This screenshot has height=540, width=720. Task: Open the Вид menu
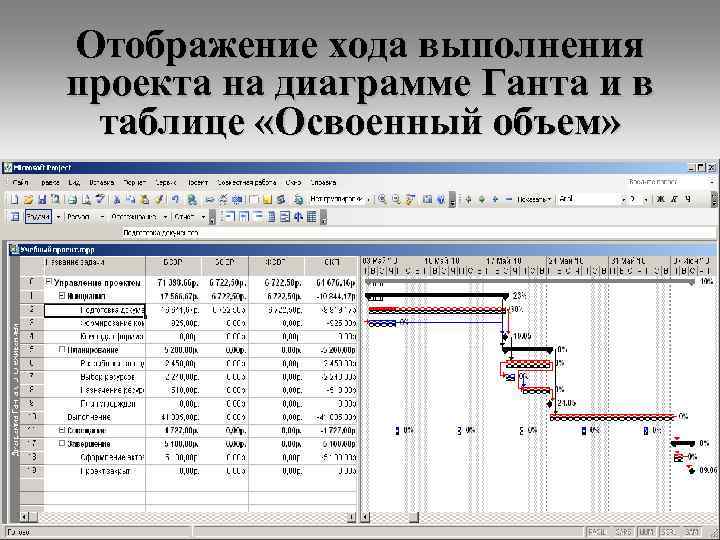pyautogui.click(x=74, y=182)
